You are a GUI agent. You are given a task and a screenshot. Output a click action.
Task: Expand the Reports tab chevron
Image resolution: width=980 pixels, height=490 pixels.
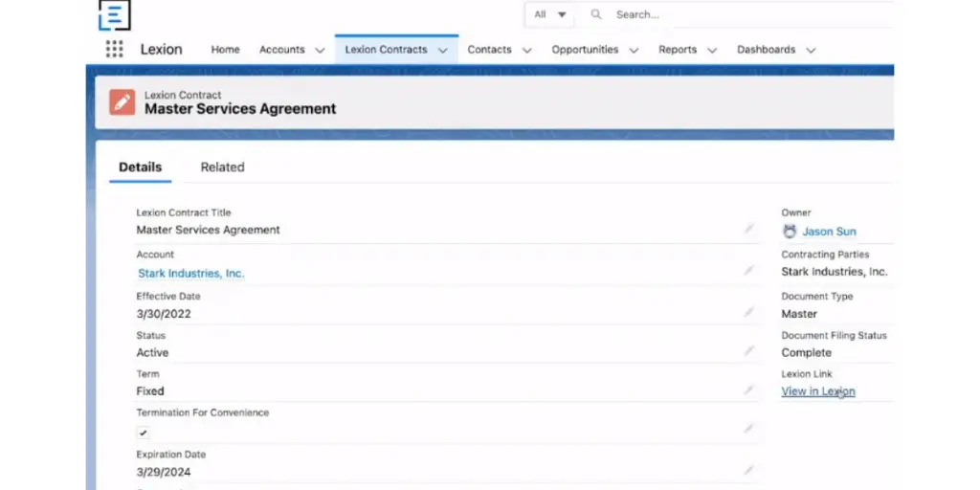point(712,51)
